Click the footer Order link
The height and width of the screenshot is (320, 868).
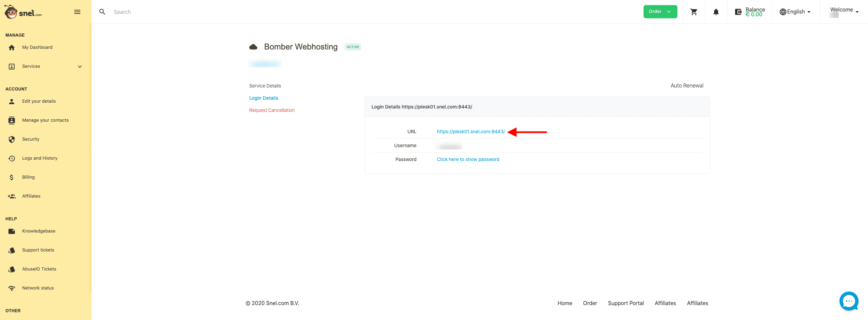(590, 303)
